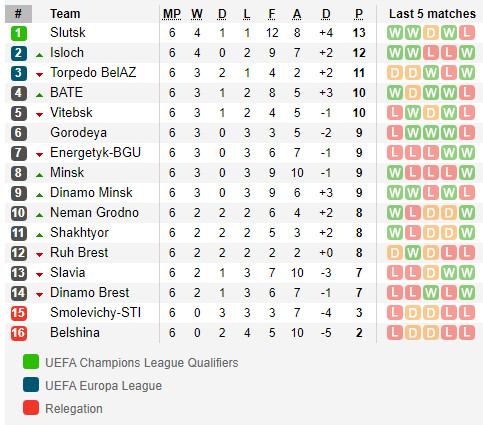Click the green rank 1 badge for Slutsk

coord(19,33)
